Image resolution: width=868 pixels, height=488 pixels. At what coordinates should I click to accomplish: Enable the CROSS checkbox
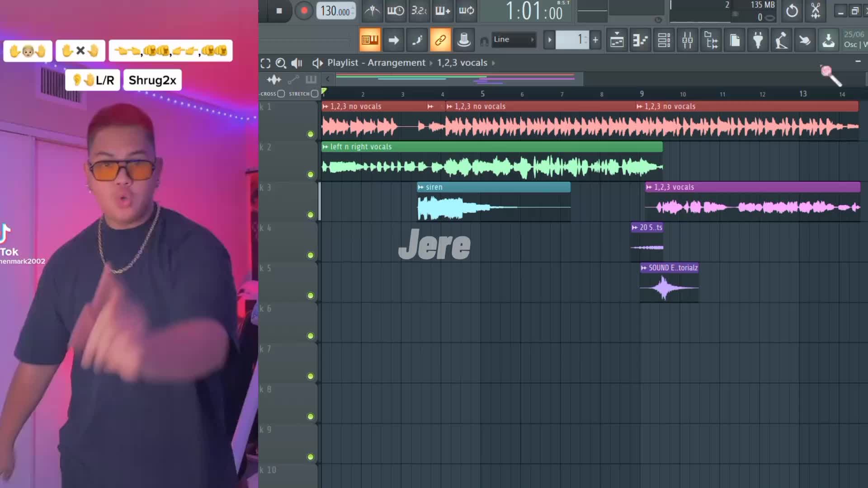coord(281,94)
